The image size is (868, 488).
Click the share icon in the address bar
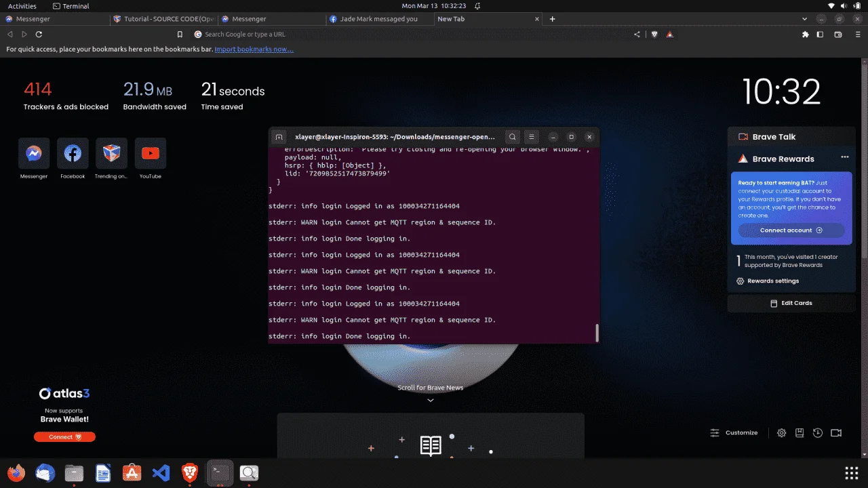(x=637, y=34)
